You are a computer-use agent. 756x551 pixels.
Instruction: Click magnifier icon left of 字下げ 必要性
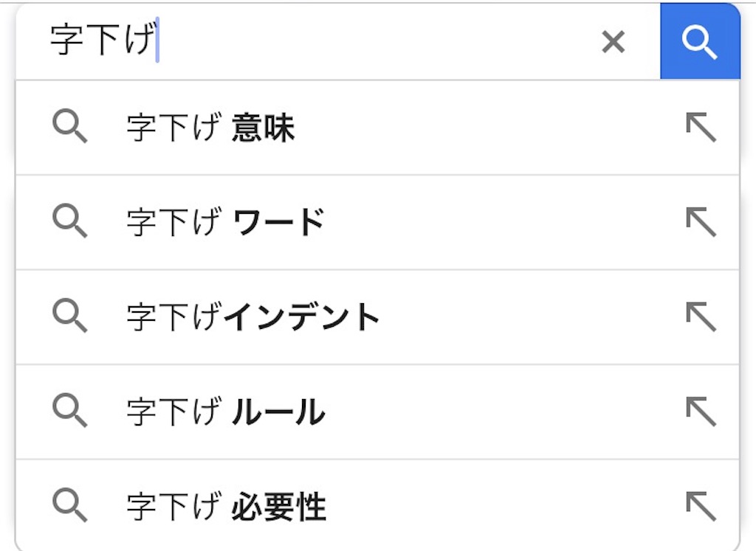click(x=70, y=506)
